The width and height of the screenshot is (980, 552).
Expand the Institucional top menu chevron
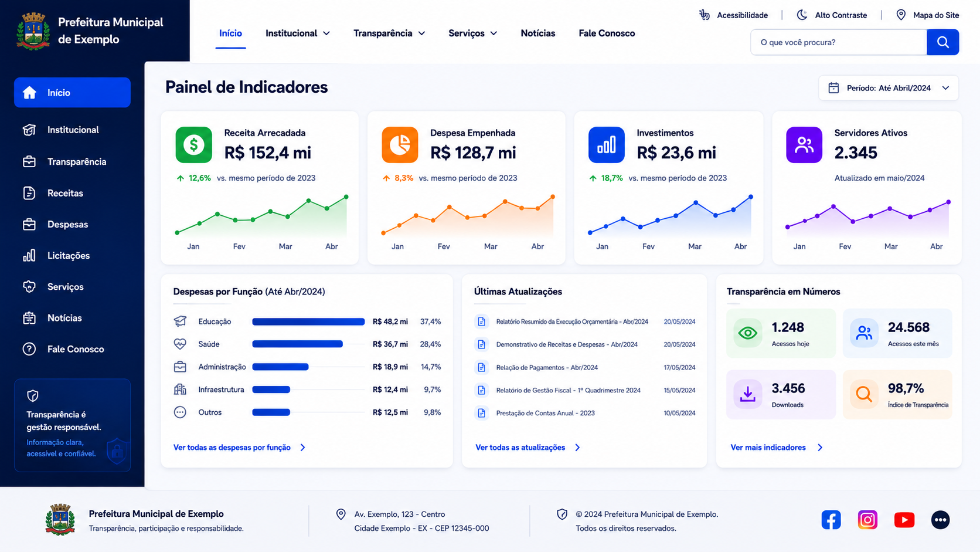point(326,33)
